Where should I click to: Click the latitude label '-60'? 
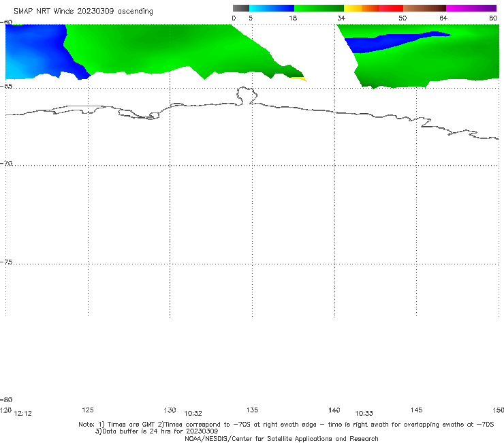coord(6,22)
